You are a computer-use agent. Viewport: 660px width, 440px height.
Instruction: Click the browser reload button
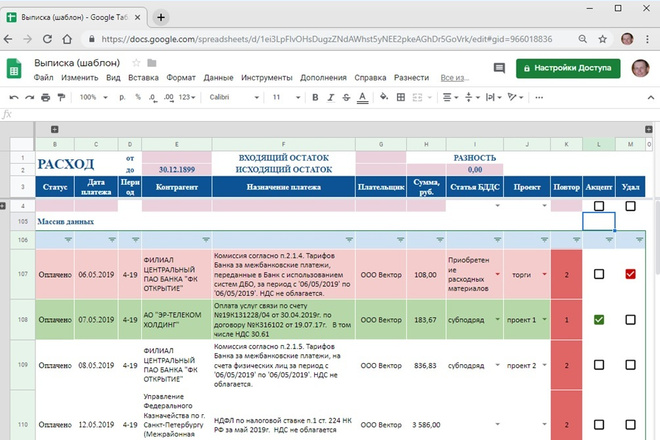47,39
